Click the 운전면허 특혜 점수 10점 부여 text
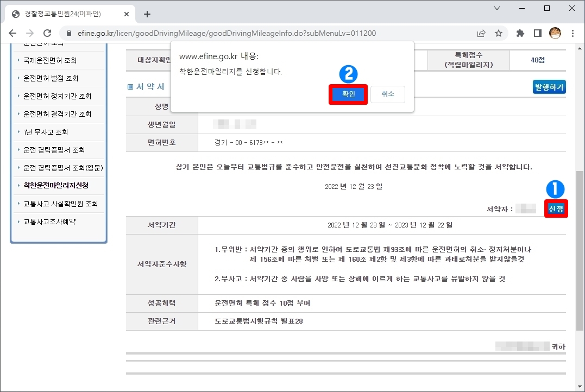This screenshot has height=392, width=585. 262,304
